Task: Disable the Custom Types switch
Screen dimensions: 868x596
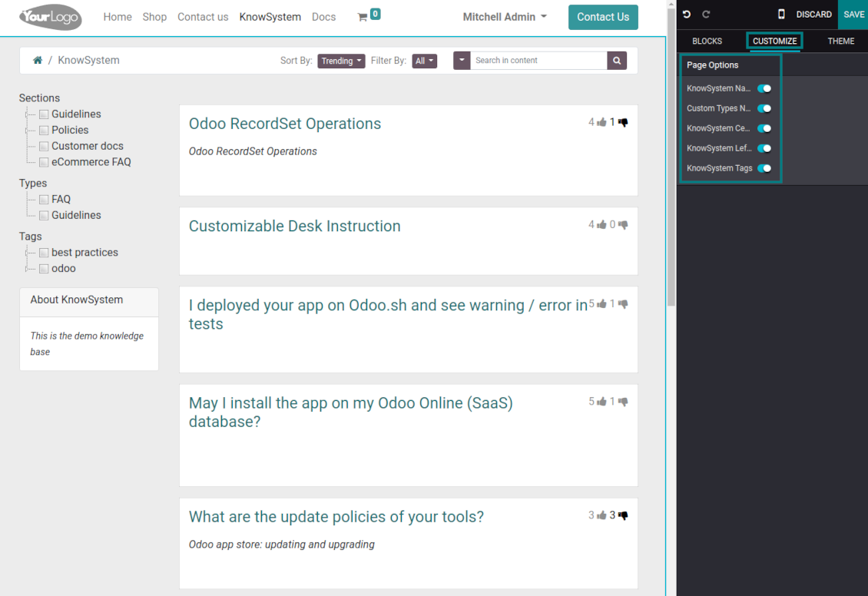Action: pos(764,108)
